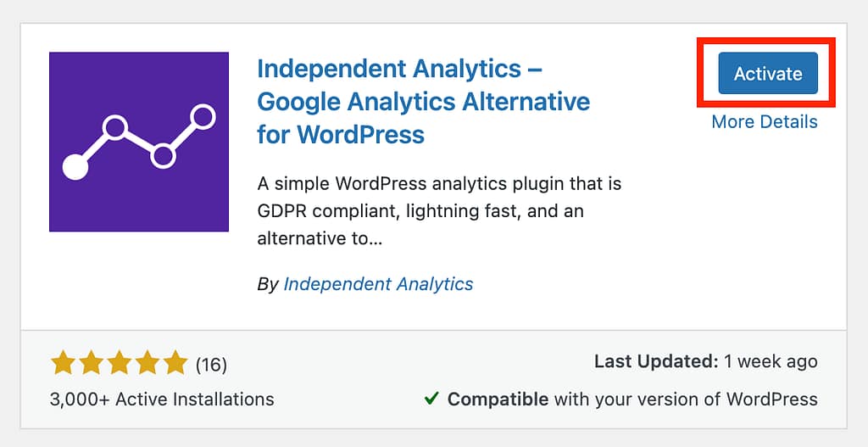Visit the author link Independent Analytics

(x=378, y=284)
